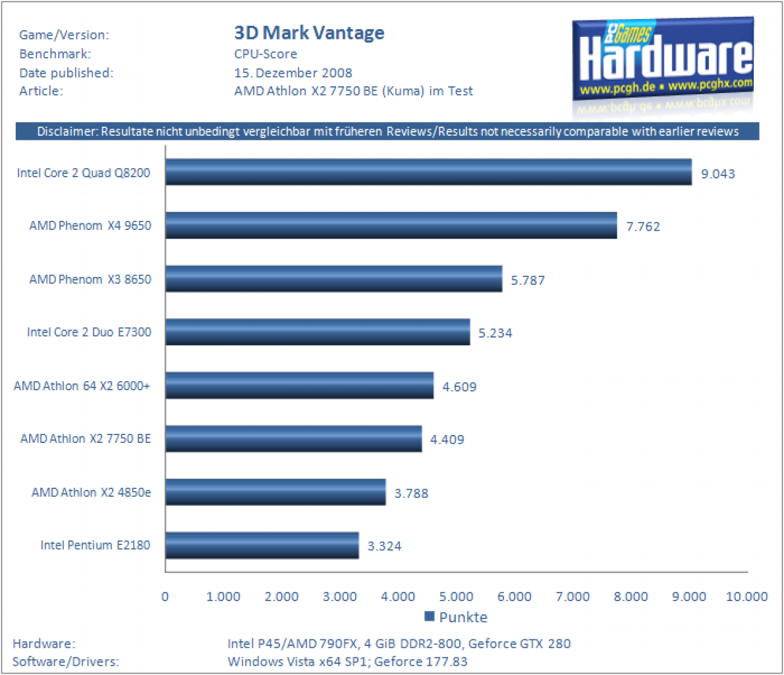
Task: Click the label 'AMD Phenom X3 8650'
Action: click(90, 279)
